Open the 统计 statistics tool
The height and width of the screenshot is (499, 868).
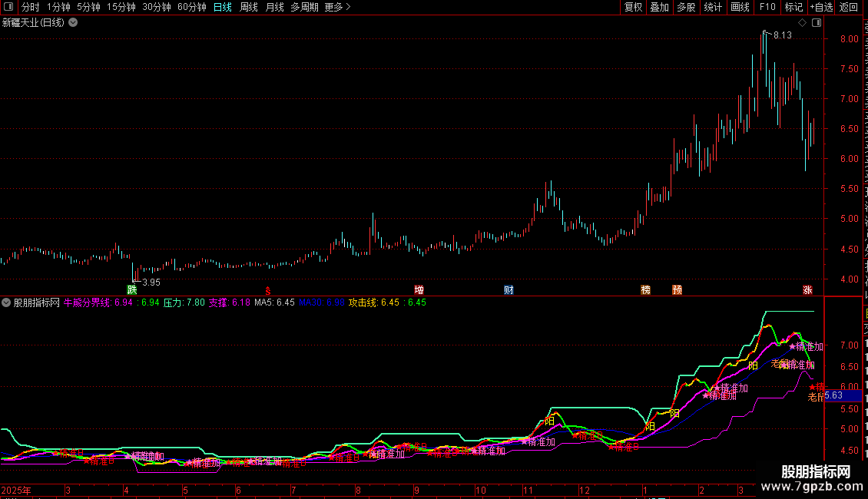tap(712, 7)
